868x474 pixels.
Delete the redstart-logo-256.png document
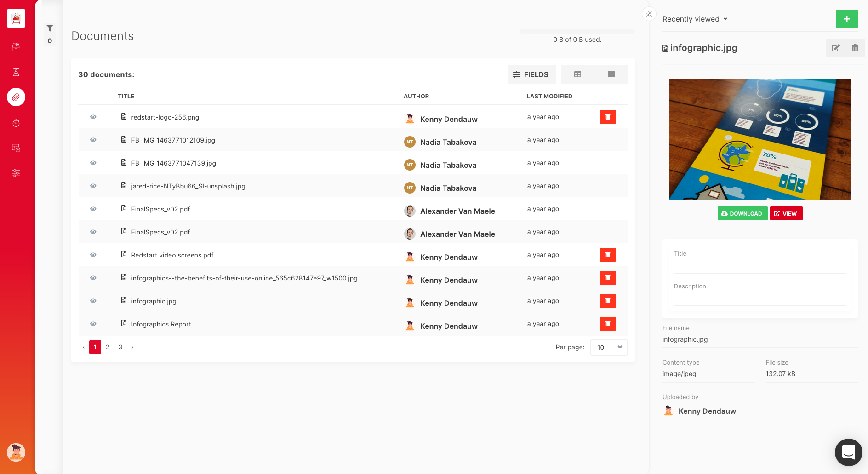pos(607,117)
